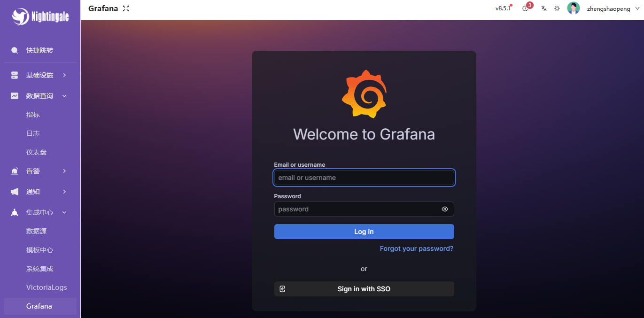
Task: Click the 告警 menu label
Action: pyautogui.click(x=33, y=171)
